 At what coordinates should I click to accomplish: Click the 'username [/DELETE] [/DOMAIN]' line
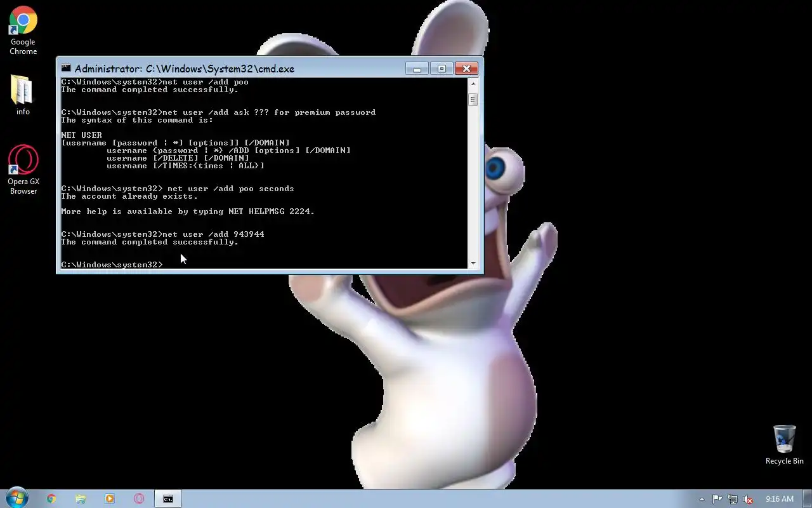(x=178, y=158)
